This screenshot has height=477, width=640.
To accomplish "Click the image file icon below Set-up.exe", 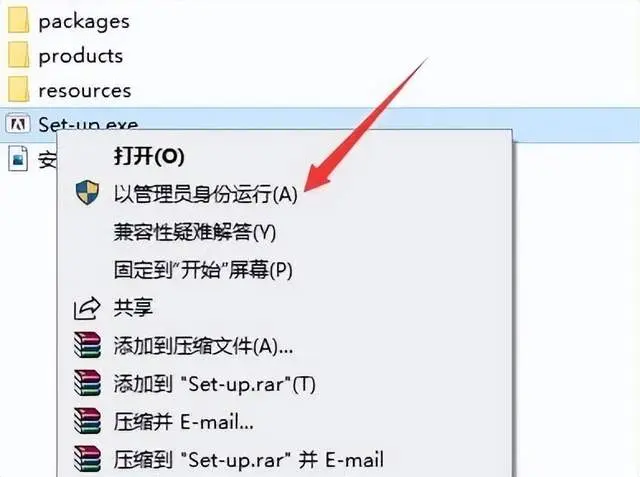I will pos(18,158).
